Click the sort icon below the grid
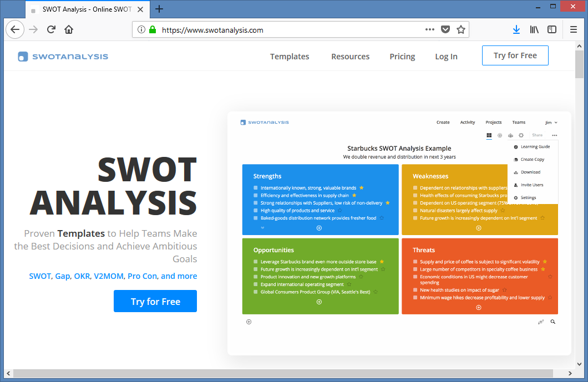The width and height of the screenshot is (588, 382). point(541,322)
